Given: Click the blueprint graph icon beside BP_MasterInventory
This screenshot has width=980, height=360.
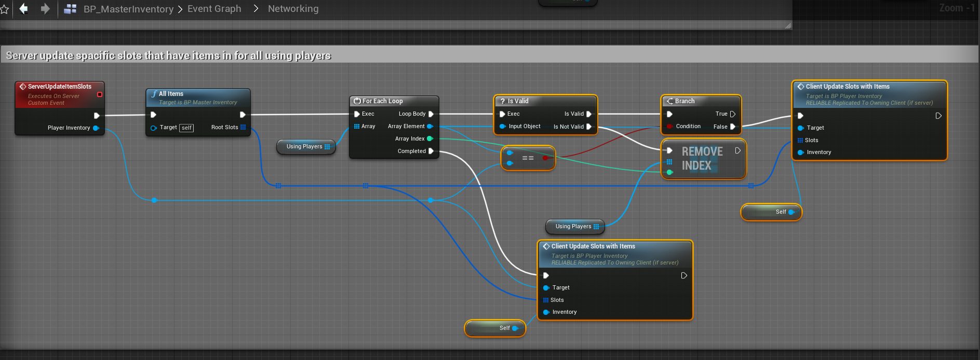Looking at the screenshot, I should click(70, 9).
